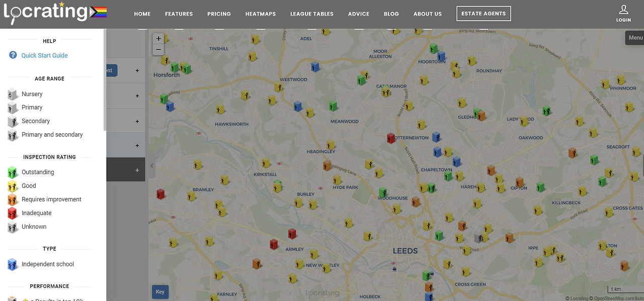Collapse the sidebar using the left chevron
Screen dimensions: 644x301
(x=152, y=166)
